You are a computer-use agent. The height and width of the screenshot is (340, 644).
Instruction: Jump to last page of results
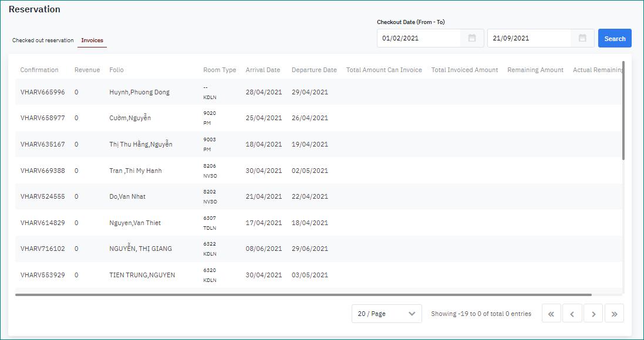[614, 314]
